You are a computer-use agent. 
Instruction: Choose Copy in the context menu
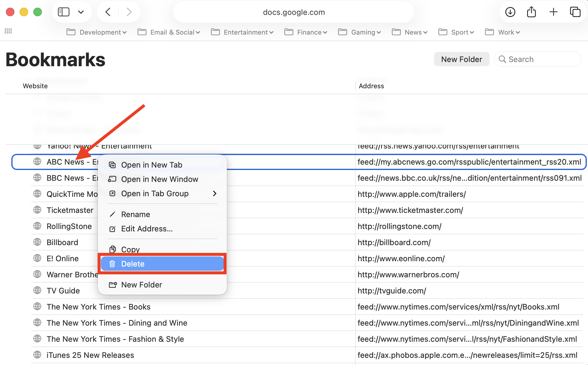130,249
